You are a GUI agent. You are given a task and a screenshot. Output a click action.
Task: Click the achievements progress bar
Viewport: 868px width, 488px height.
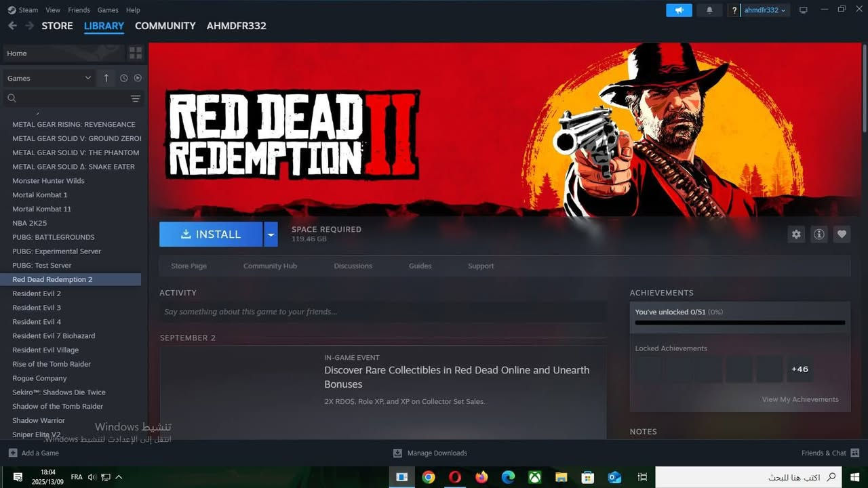740,323
